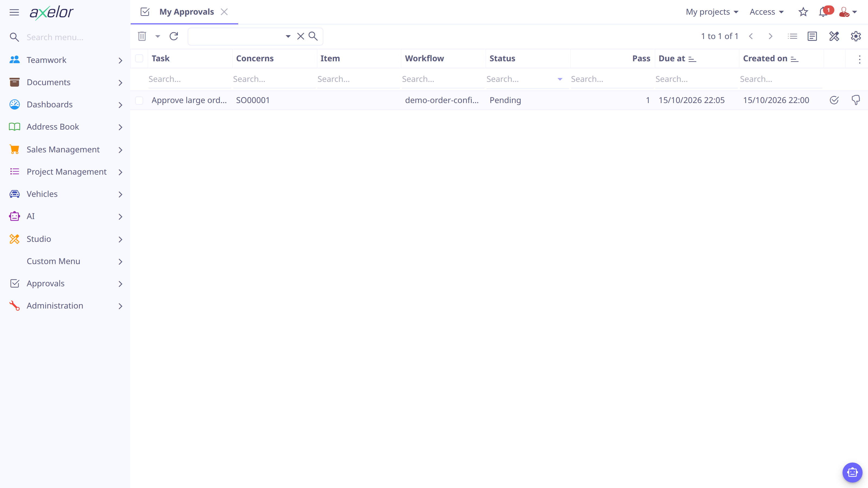The image size is (868, 488).
Task: Expand Sales Management menu
Action: coord(65,150)
